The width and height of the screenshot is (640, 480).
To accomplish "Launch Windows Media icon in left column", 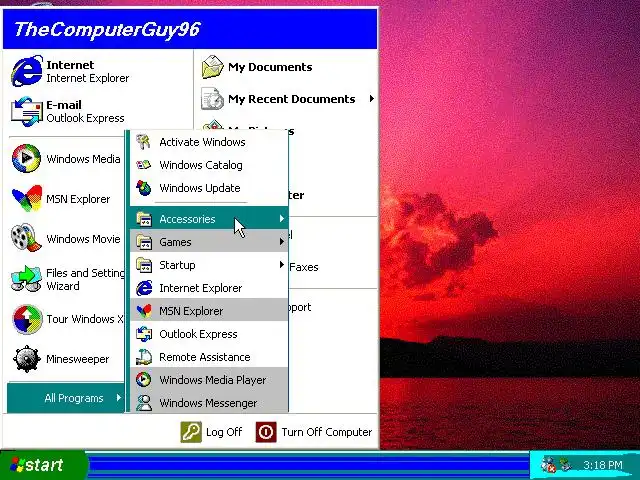I will point(27,158).
